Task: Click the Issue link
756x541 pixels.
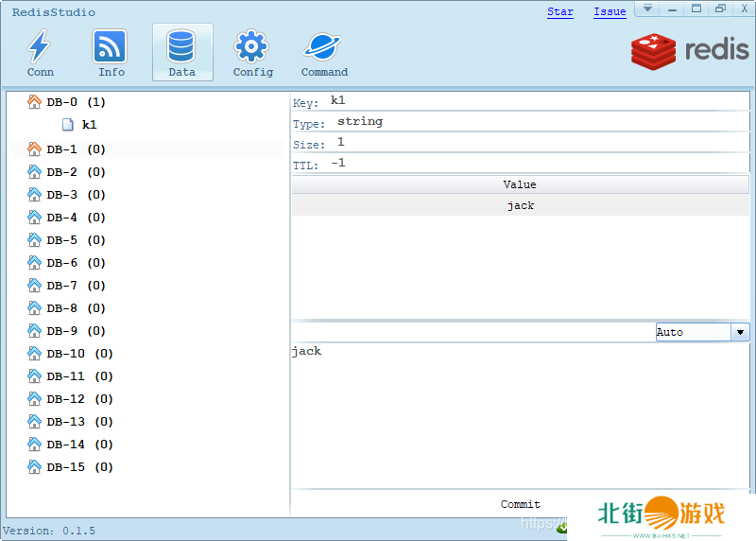Action: tap(610, 11)
